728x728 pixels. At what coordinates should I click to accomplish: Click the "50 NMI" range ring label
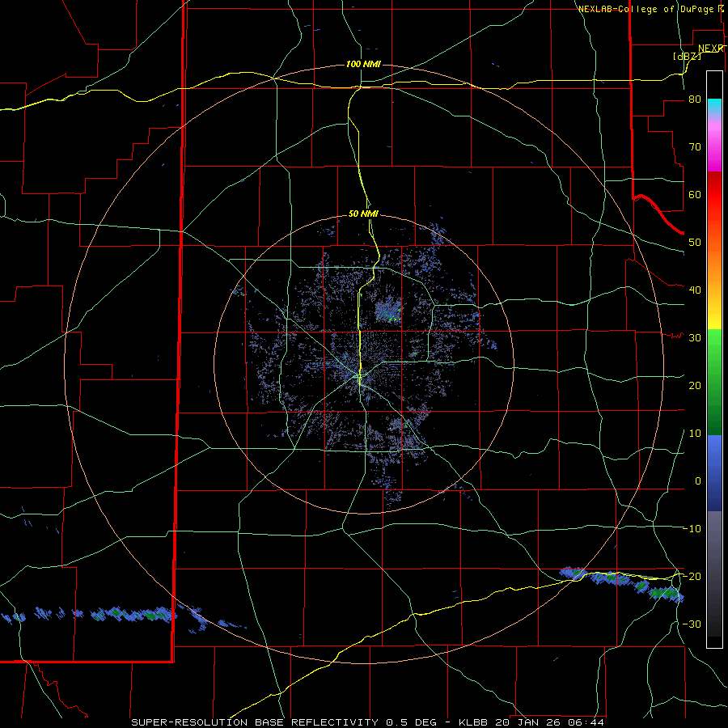[x=363, y=214]
